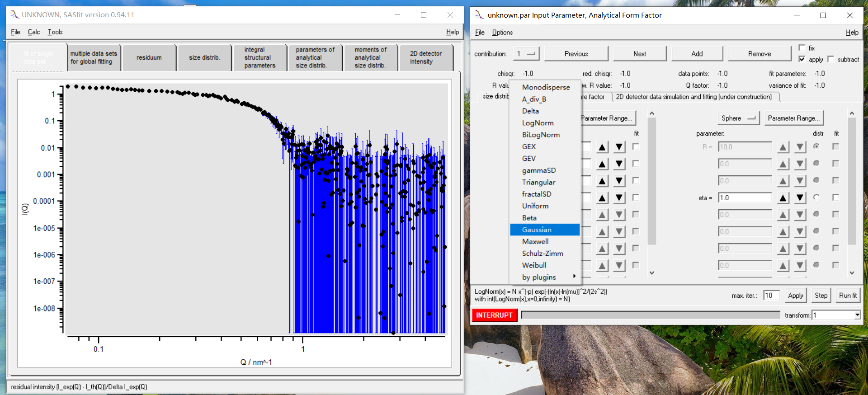The image size is (868, 395).
Task: Open the contribution number dropdown
Action: [526, 54]
